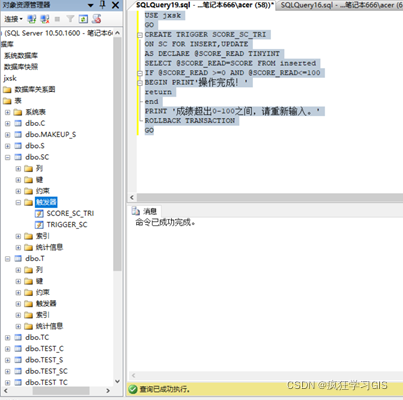Collapse the dbo.SC table node
Image resolution: width=403 pixels, height=400 pixels.
click(7, 157)
